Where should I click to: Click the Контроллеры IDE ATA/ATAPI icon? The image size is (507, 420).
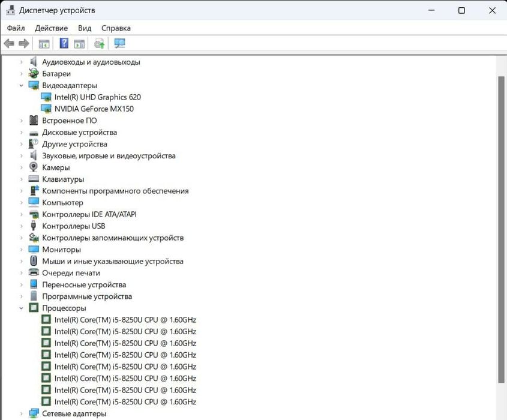click(x=34, y=214)
